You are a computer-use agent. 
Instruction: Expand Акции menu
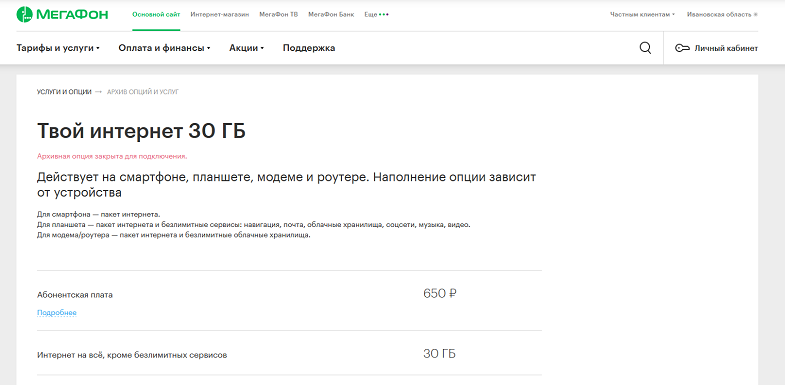pos(246,48)
